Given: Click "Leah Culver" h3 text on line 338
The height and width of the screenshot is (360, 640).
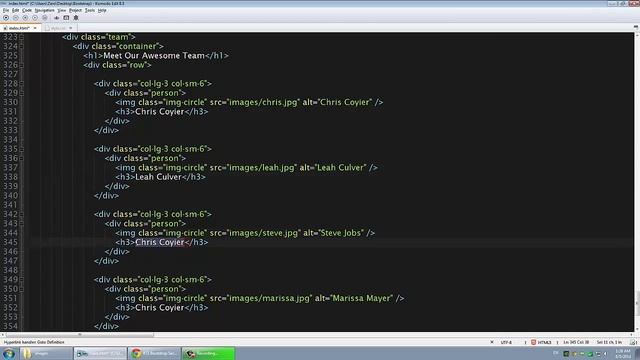Looking at the screenshot, I should (x=158, y=177).
